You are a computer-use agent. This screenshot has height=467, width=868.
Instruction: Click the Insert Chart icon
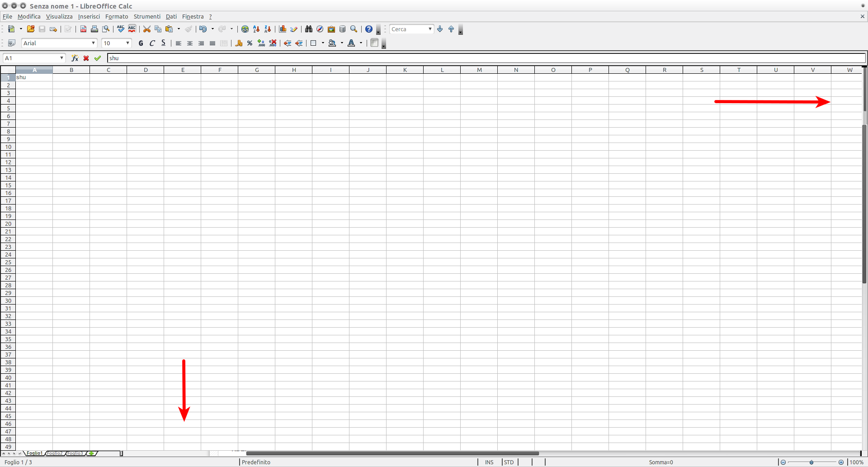click(283, 29)
